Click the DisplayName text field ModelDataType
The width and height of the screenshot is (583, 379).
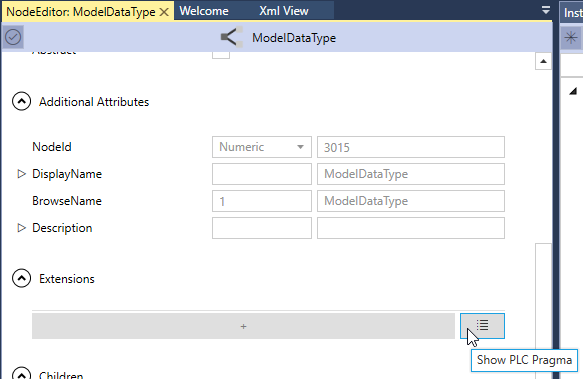411,174
